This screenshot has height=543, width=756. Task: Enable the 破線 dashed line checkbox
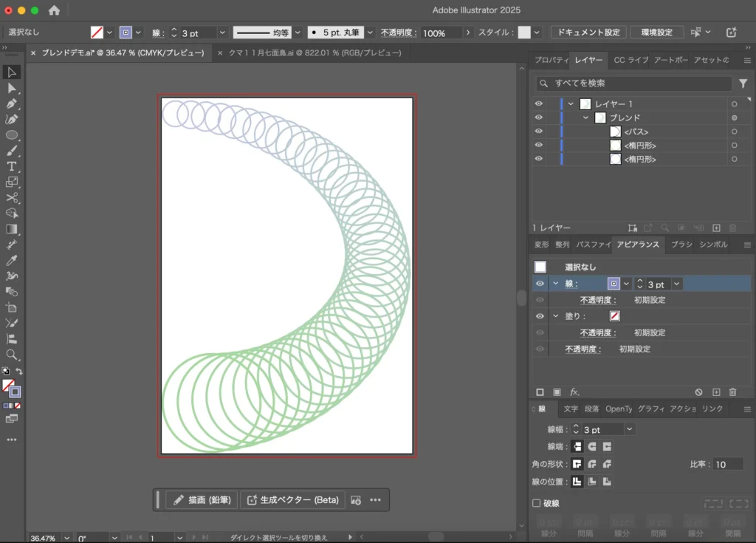pos(537,503)
